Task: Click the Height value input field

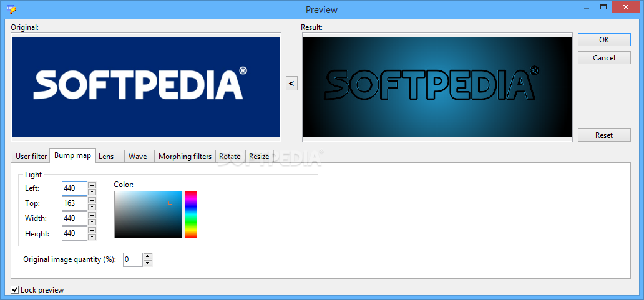Action: [x=74, y=233]
